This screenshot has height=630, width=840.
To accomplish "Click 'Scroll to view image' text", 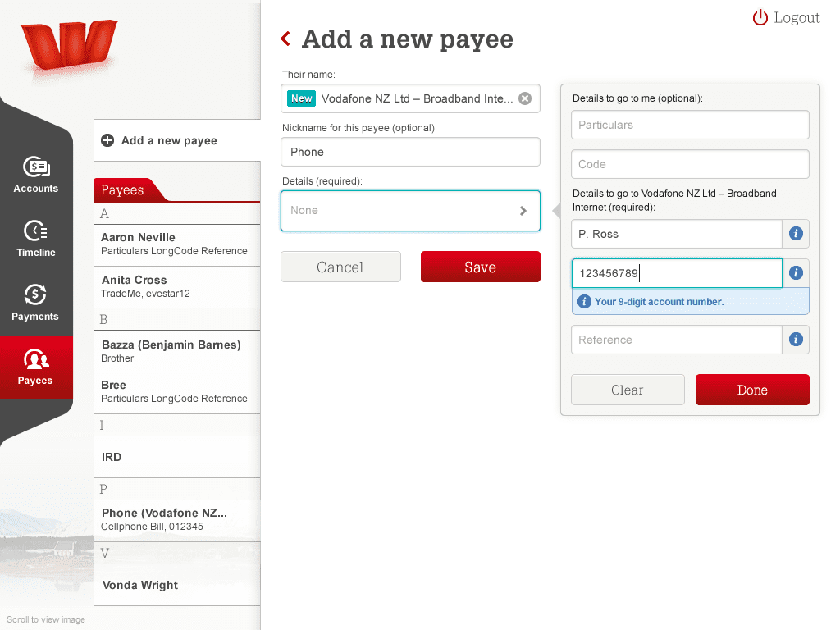I will pos(46,619).
